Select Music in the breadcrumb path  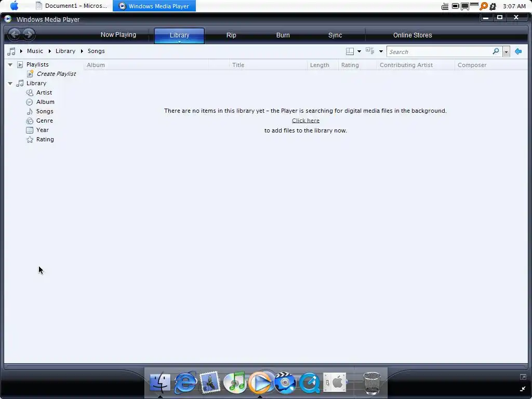pos(35,51)
